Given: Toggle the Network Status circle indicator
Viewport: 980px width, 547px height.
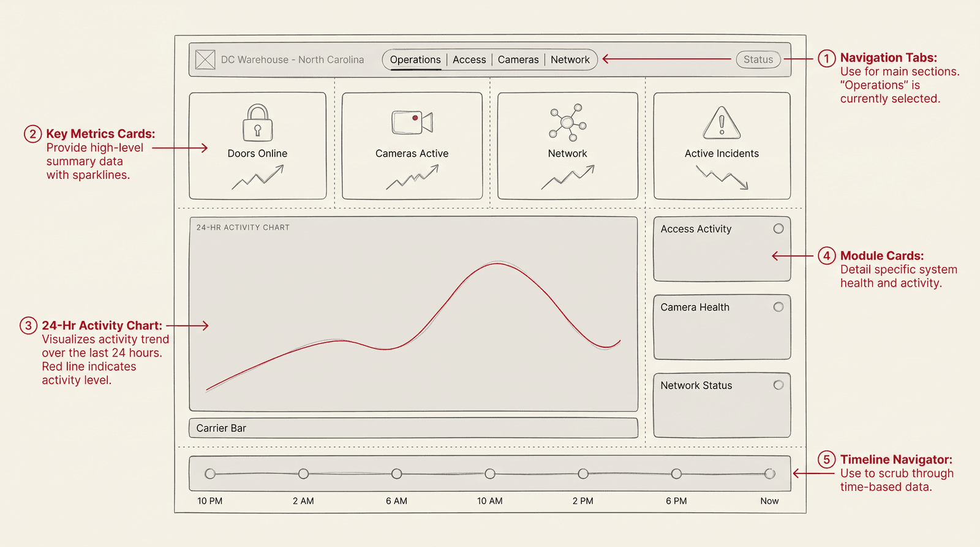Looking at the screenshot, I should click(x=778, y=385).
